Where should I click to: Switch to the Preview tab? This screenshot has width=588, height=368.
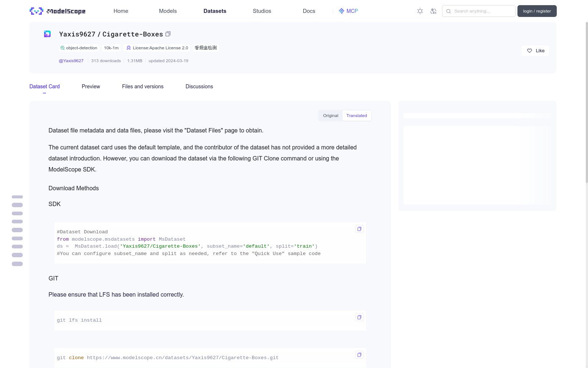tap(91, 86)
